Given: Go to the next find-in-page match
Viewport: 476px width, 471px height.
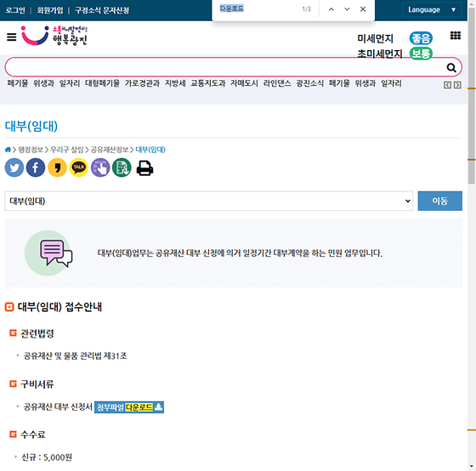Looking at the screenshot, I should (347, 9).
